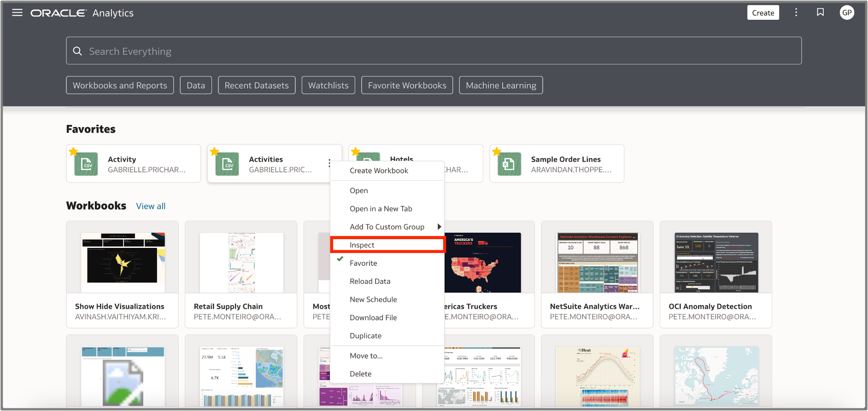The image size is (868, 411).
Task: Click the Sample Order Lines spreadsheet icon
Action: [x=509, y=164]
